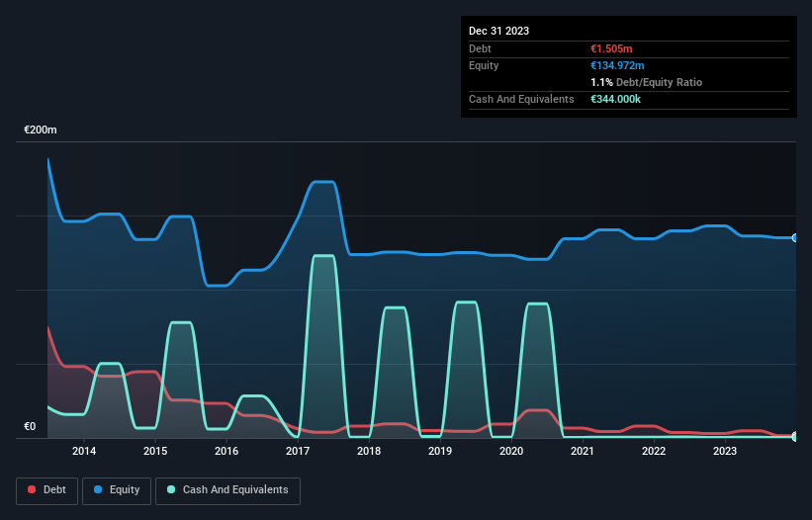Click the €0 y-axis label

[30, 426]
